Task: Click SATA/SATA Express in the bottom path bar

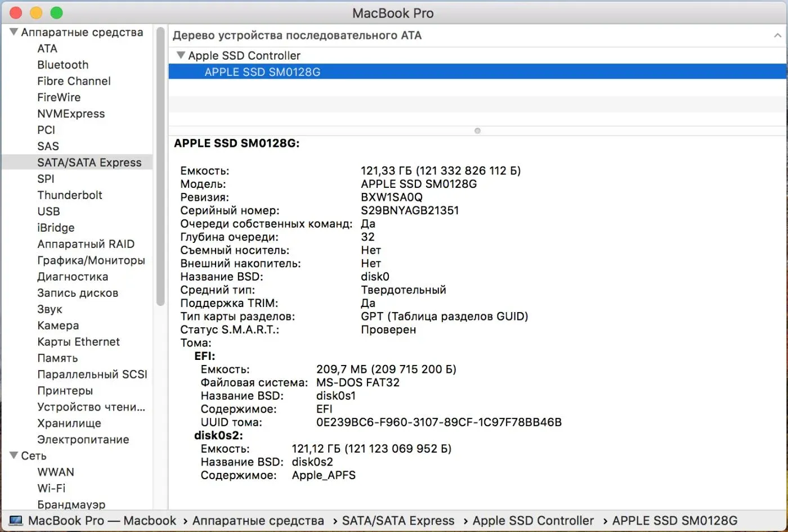Action: 398,521
